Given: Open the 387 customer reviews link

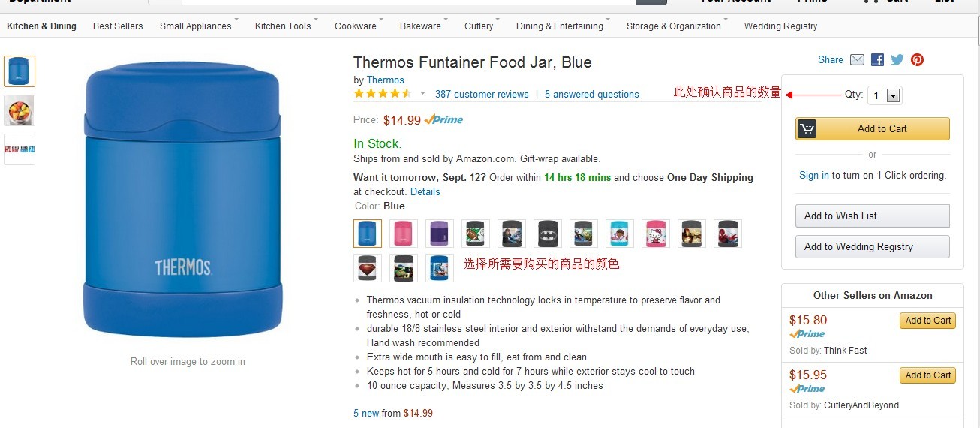Looking at the screenshot, I should [482, 95].
